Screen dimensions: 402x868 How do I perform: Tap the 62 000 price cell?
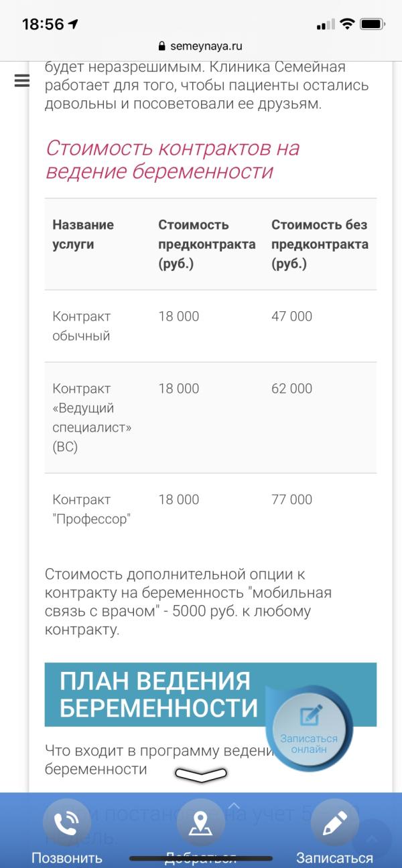(292, 388)
